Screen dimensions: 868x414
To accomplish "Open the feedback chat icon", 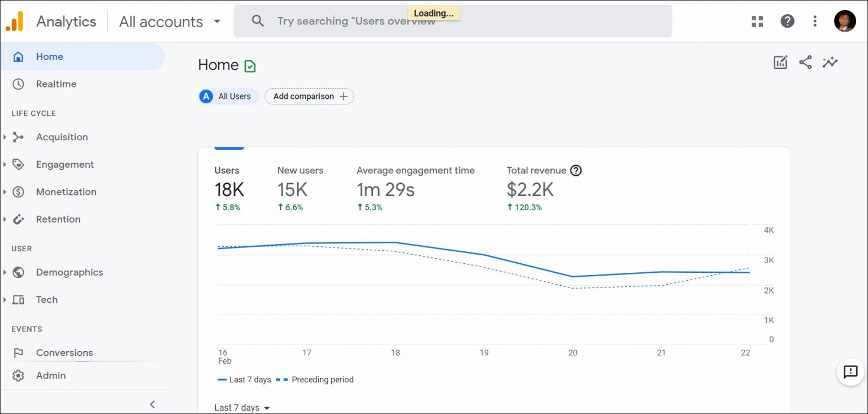I will (850, 372).
